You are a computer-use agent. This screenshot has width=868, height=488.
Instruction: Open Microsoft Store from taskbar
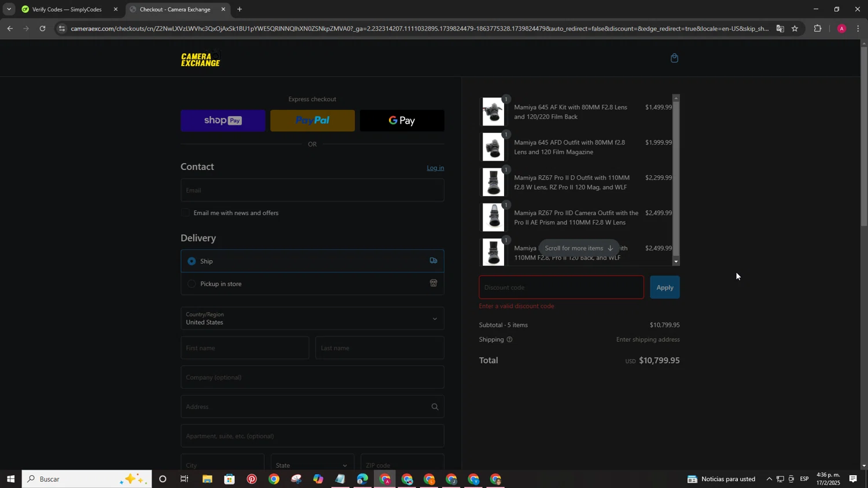click(x=230, y=479)
